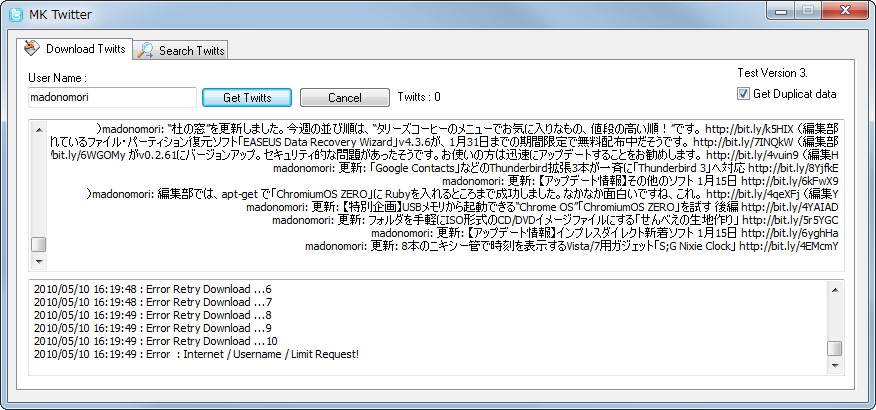Click the Internet / Username / Limit Request! error line
876x410 pixels.
click(196, 354)
